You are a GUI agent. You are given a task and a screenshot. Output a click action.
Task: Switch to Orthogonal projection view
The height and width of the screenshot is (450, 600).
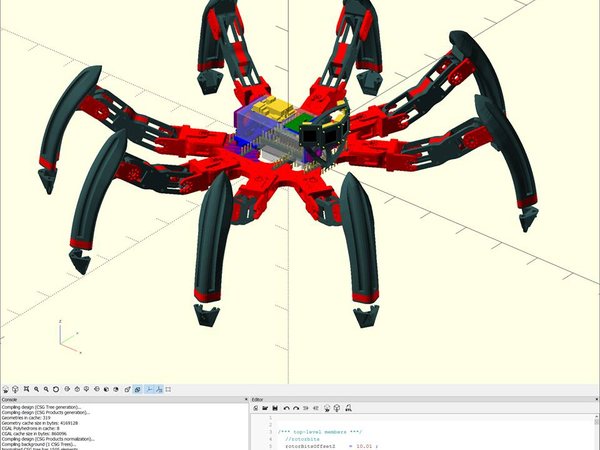(137, 389)
